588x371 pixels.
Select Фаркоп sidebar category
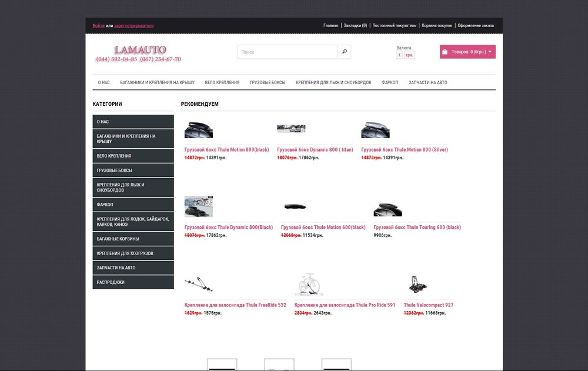pos(133,205)
